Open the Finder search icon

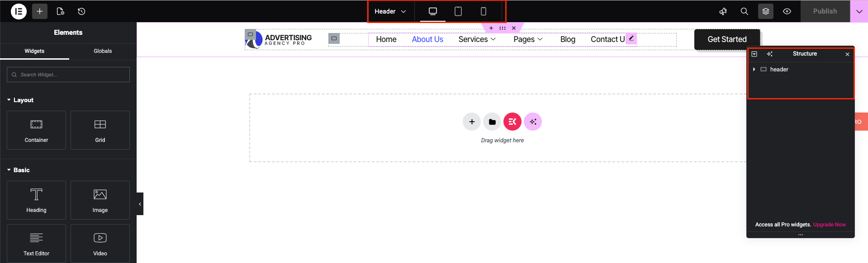click(744, 11)
